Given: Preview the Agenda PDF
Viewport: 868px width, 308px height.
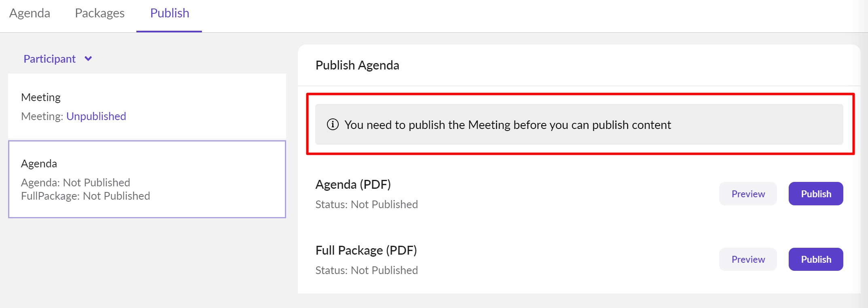Looking at the screenshot, I should (x=747, y=194).
